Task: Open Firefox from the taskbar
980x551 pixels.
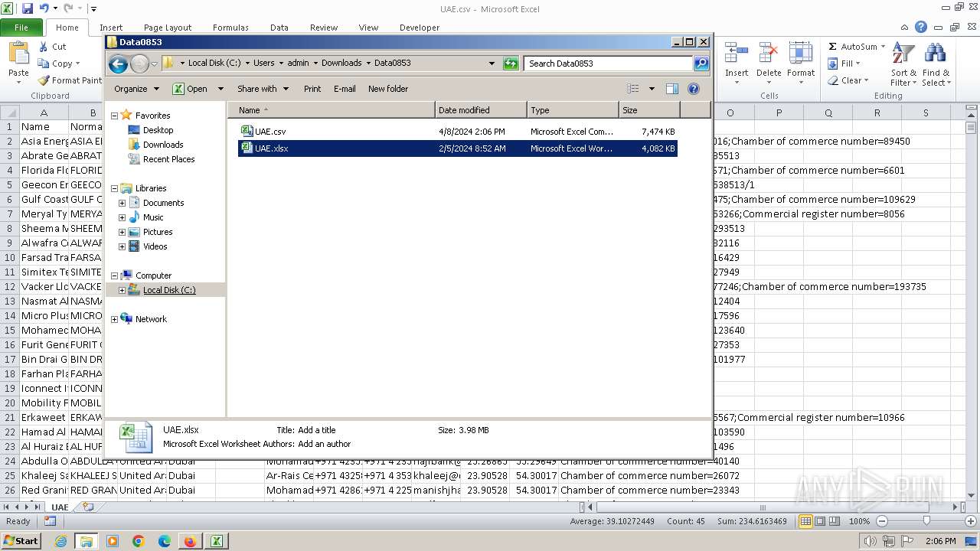Action: tap(190, 541)
